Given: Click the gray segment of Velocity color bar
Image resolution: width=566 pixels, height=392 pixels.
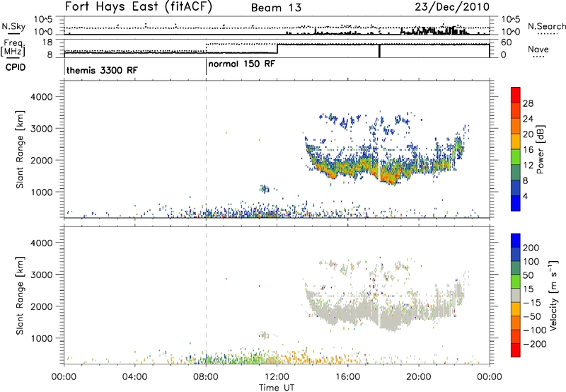Looking at the screenshot, I should click(x=516, y=295).
